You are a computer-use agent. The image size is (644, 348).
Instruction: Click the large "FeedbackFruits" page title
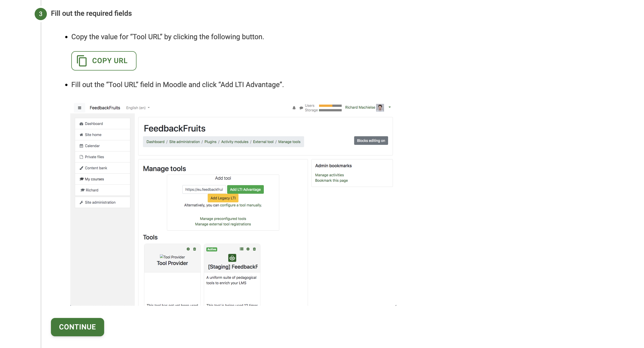(x=175, y=129)
